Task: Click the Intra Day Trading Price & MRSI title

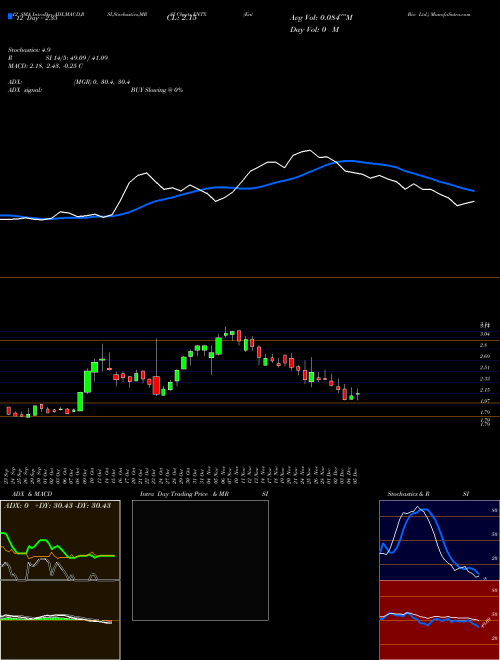Action: point(204,494)
